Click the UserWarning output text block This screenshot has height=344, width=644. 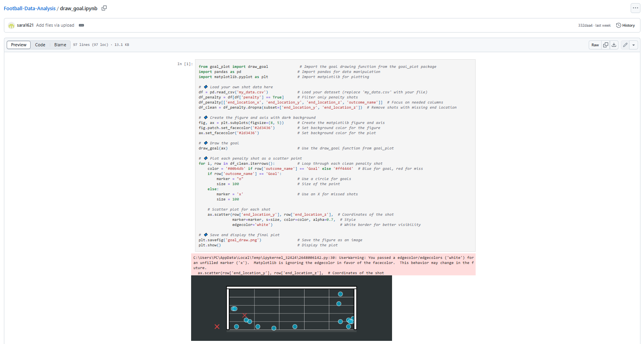[x=333, y=265]
